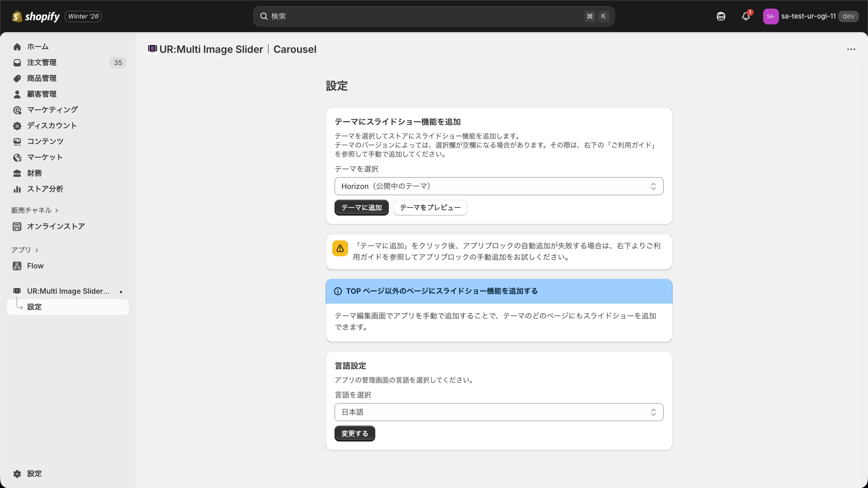Screen dimensions: 868x488
Task: Open 設定 at the bottom of sidebar
Action: [x=34, y=474]
